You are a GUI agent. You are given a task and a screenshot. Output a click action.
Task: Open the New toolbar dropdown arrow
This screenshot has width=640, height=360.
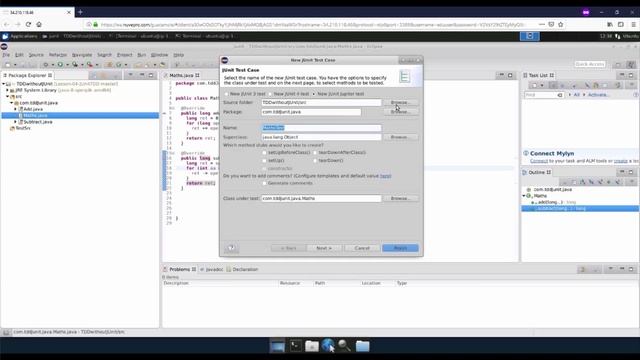[15, 64]
